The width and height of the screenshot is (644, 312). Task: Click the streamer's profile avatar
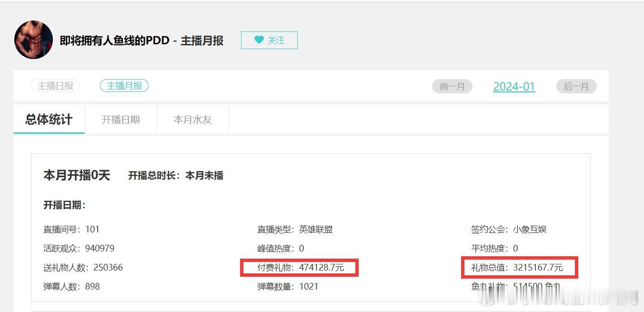click(x=33, y=40)
